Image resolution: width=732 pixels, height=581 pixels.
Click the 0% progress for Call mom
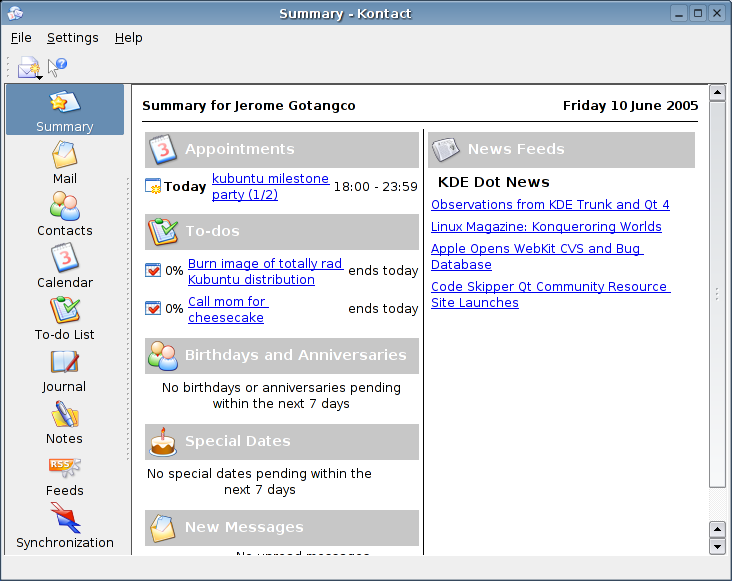click(x=174, y=309)
